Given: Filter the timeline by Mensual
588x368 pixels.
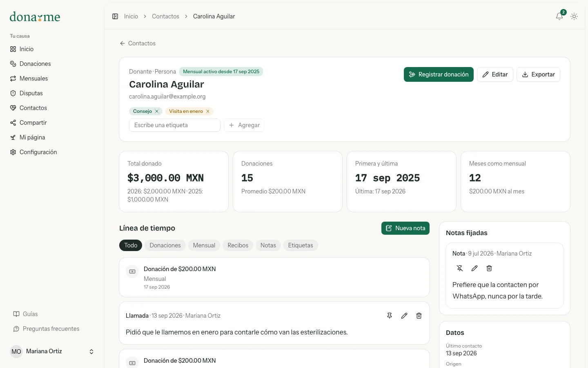Looking at the screenshot, I should pyautogui.click(x=204, y=245).
